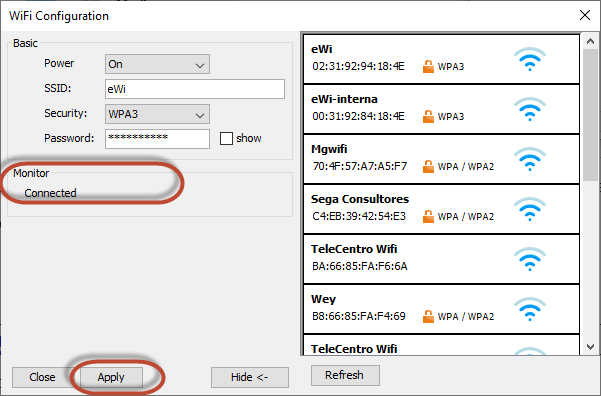
Task: Click the Apply button
Action: (111, 377)
